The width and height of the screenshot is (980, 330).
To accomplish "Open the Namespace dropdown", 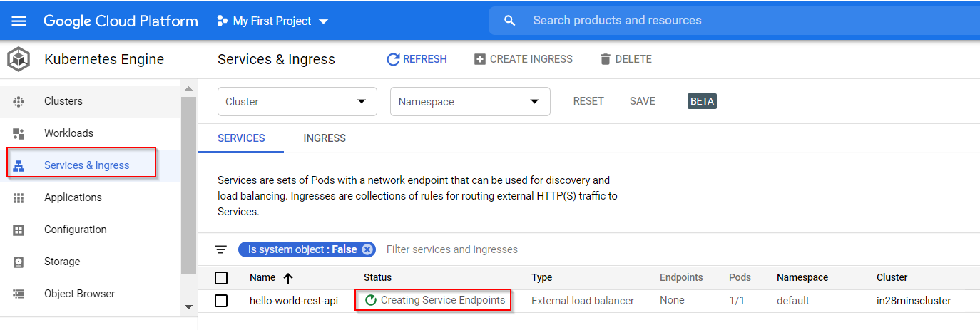I will pyautogui.click(x=470, y=102).
